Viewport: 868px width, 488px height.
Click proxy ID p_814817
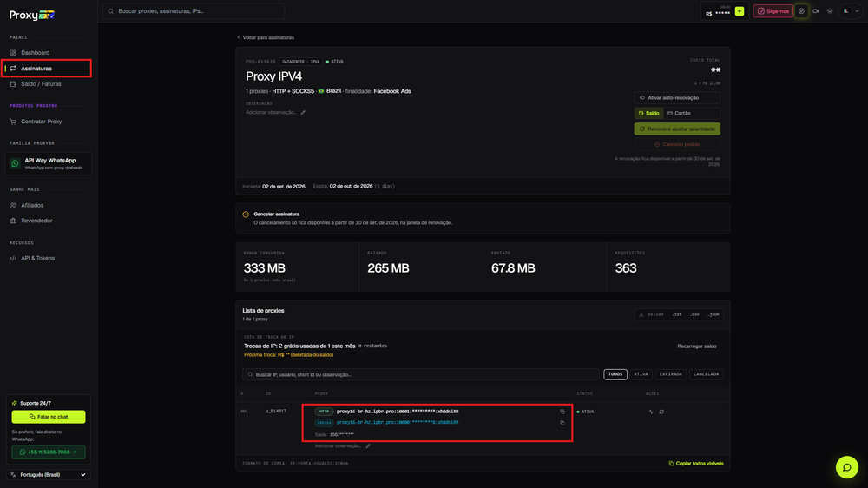276,412
